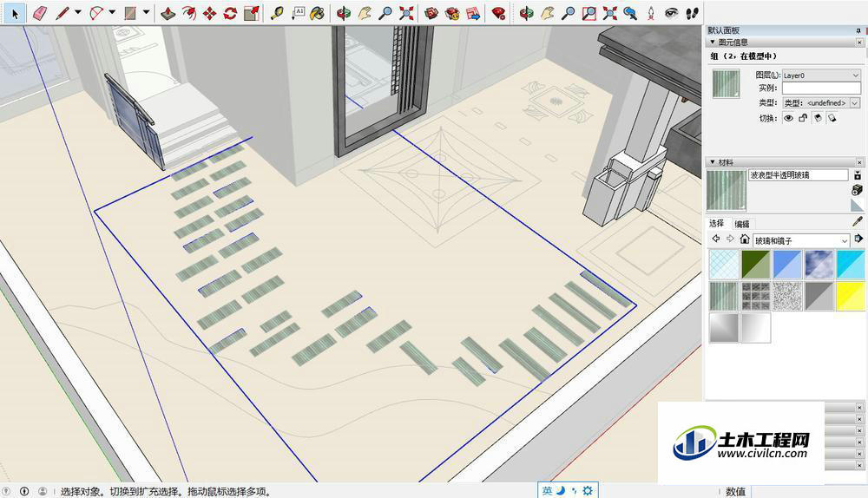Screen dimensions: 868x498
Task: Select the Walk footprints tool
Action: [692, 13]
